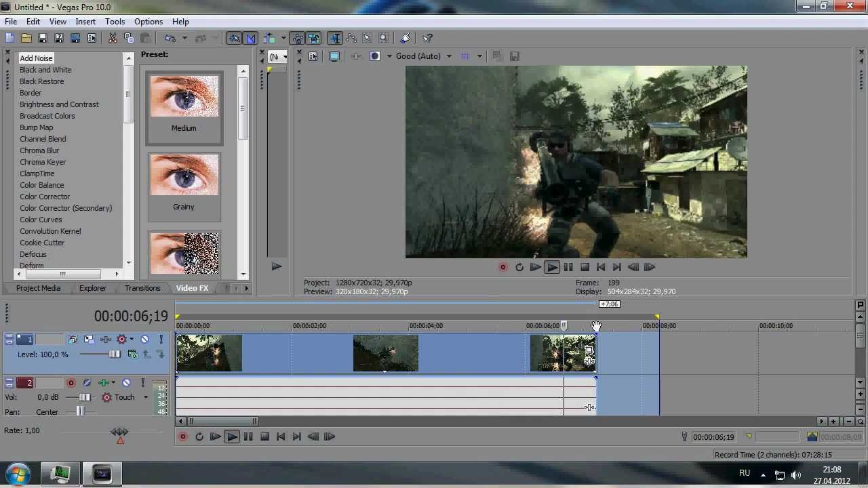Viewport: 868px width, 488px height.
Task: Select the Selection Edit tool
Action: (x=368, y=39)
